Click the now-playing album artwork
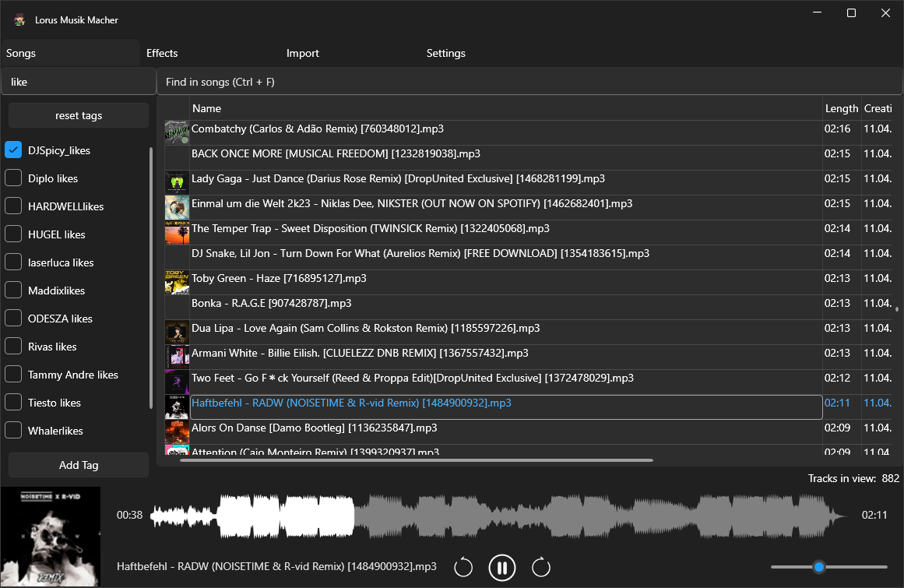Image resolution: width=904 pixels, height=588 pixels. coord(51,537)
